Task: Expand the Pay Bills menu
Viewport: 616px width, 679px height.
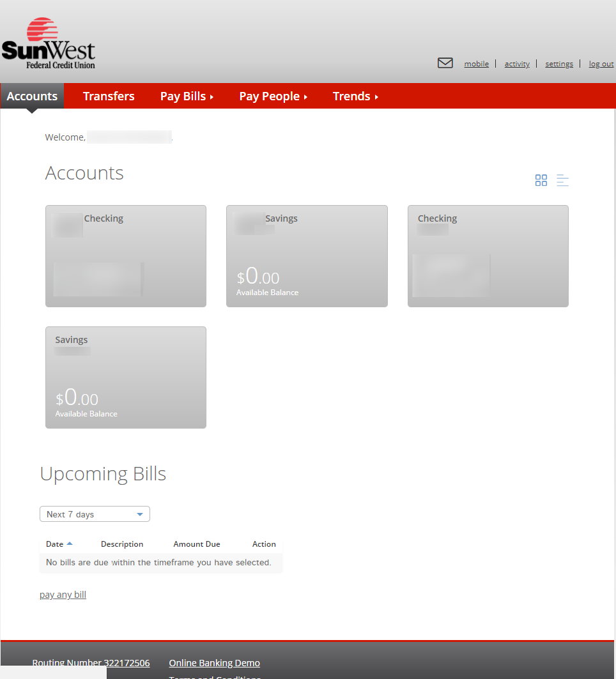Action: tap(187, 96)
